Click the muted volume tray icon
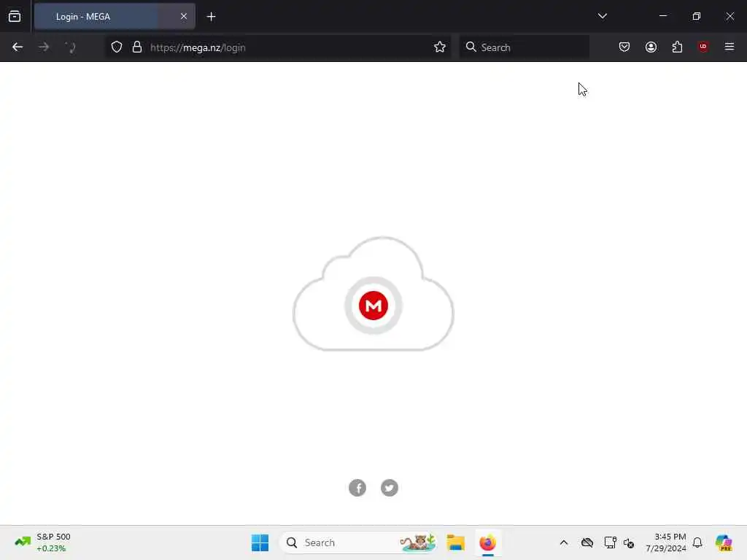The height and width of the screenshot is (560, 747). (x=629, y=542)
